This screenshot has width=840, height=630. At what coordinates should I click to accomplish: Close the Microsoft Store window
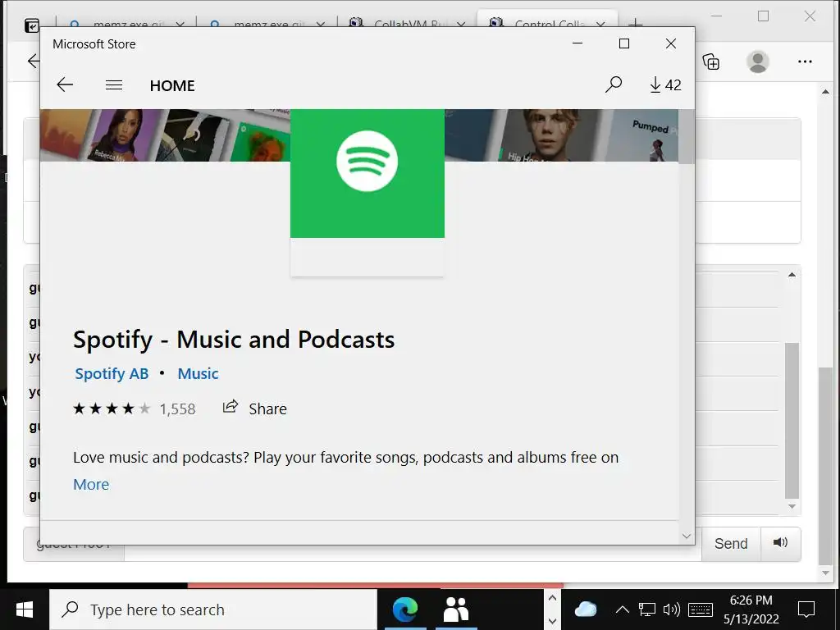[671, 43]
